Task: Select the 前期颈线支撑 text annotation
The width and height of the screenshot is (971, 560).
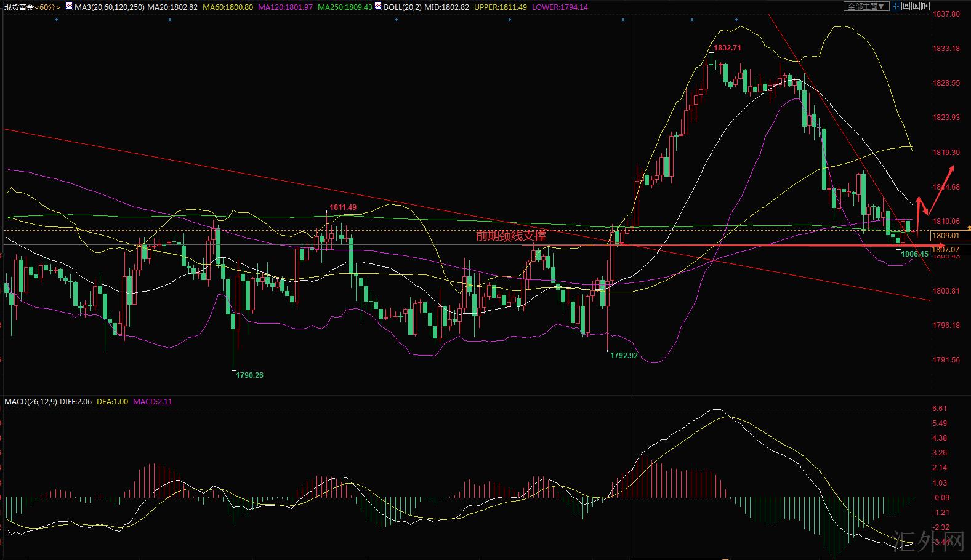Action: (x=510, y=236)
